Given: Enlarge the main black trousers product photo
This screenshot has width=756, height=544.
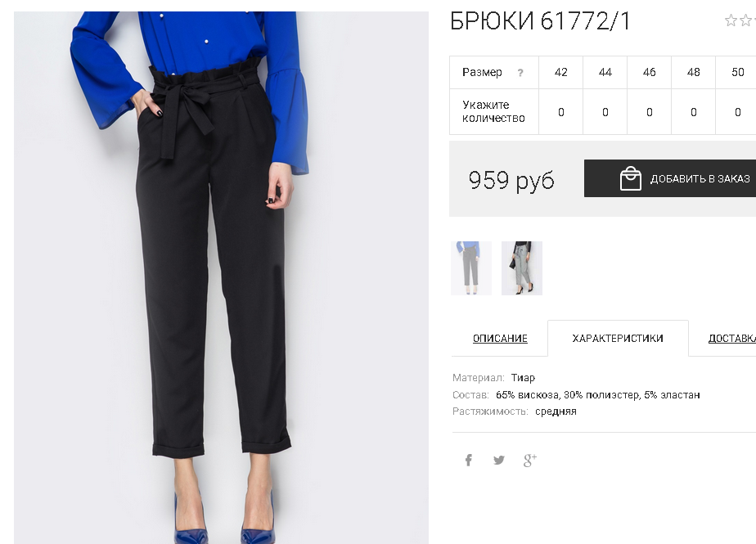Looking at the screenshot, I should (x=221, y=278).
